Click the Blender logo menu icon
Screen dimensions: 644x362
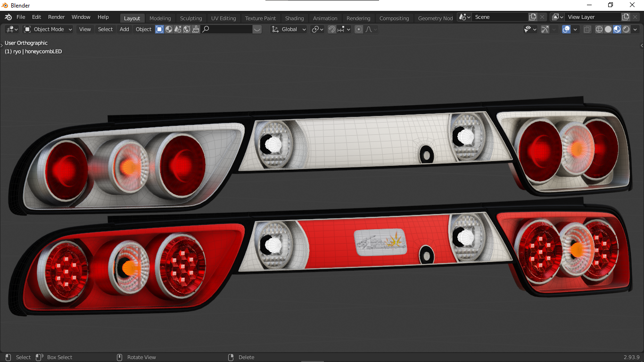pos(8,17)
